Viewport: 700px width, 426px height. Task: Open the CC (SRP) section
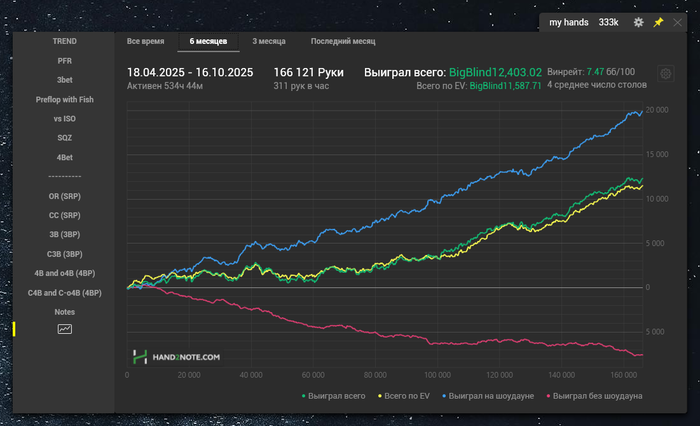pos(65,215)
